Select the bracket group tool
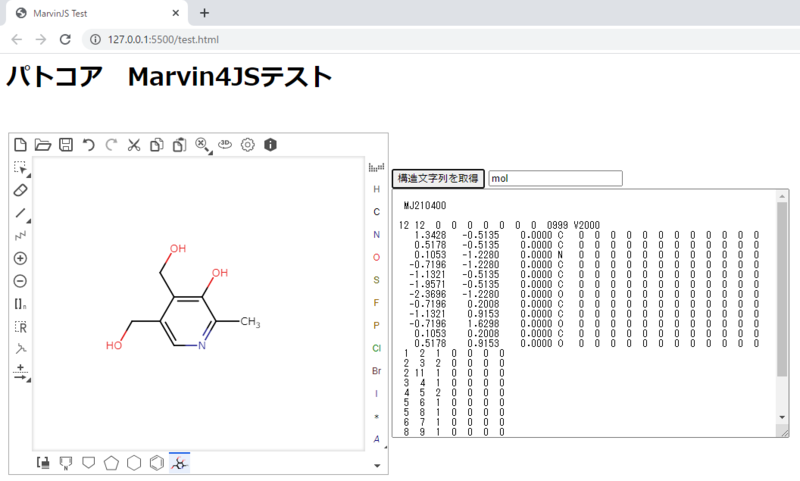This screenshot has height=481, width=800. tap(20, 304)
